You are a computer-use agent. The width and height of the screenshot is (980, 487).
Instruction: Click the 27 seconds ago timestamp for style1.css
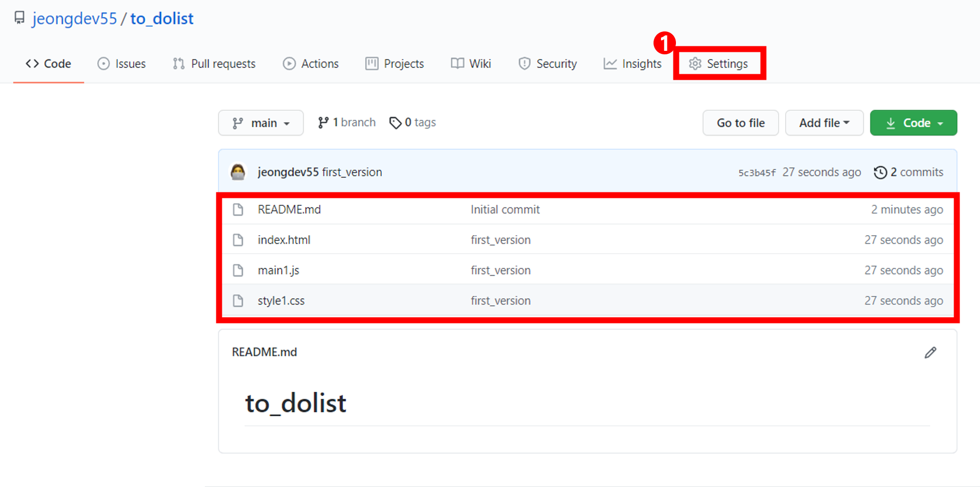coord(904,301)
